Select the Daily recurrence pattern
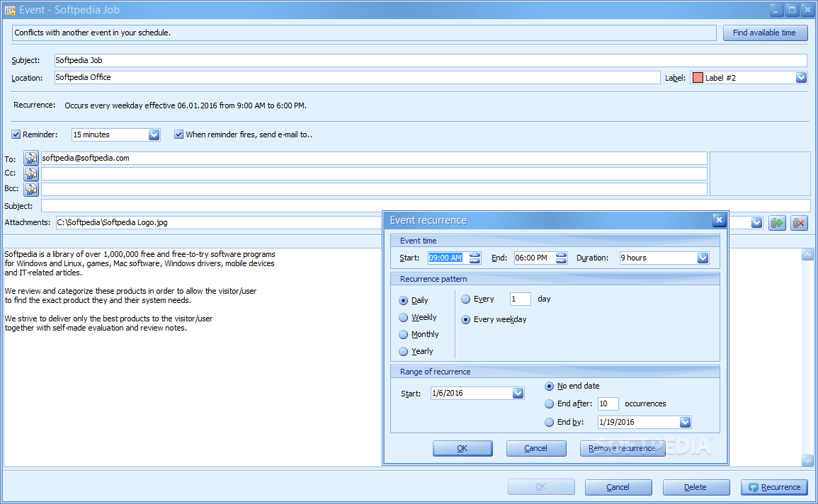Image resolution: width=818 pixels, height=504 pixels. click(403, 300)
